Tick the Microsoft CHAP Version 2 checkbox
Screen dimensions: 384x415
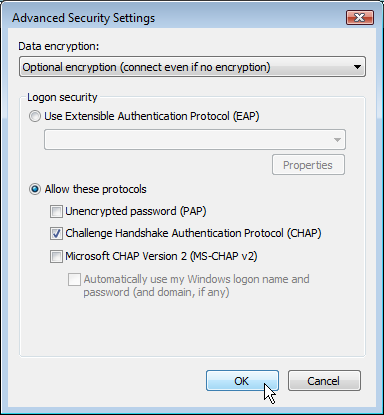(56, 256)
